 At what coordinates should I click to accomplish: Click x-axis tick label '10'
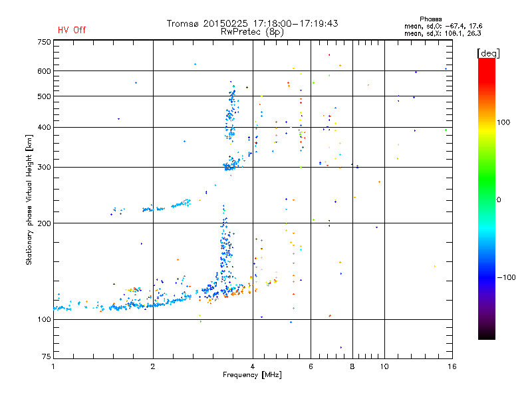coord(384,366)
